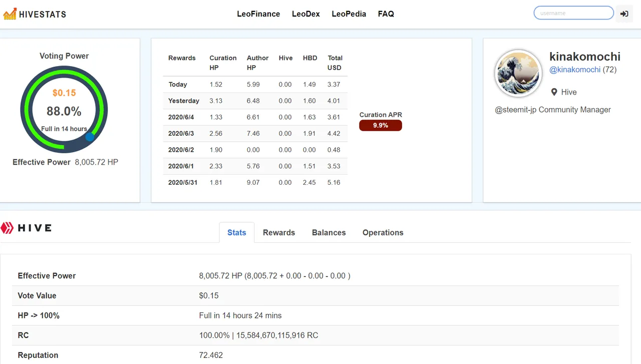Click the 72.462 reputation value
This screenshot has height=364, width=641.
point(211,355)
